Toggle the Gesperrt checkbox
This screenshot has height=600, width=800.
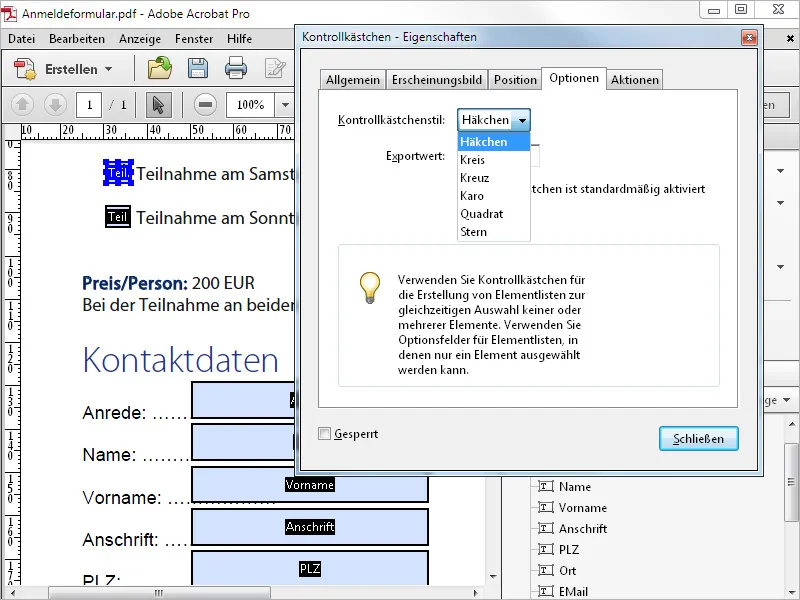pos(324,434)
